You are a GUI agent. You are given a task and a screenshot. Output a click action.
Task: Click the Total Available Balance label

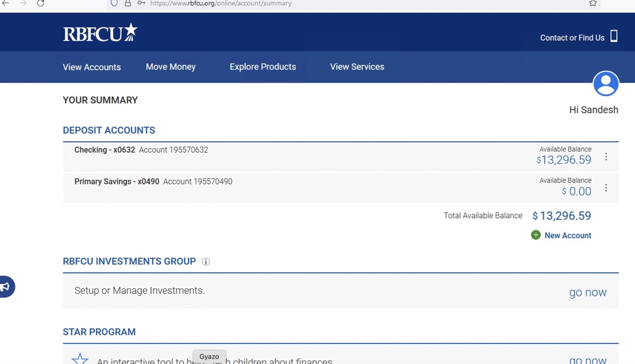483,215
